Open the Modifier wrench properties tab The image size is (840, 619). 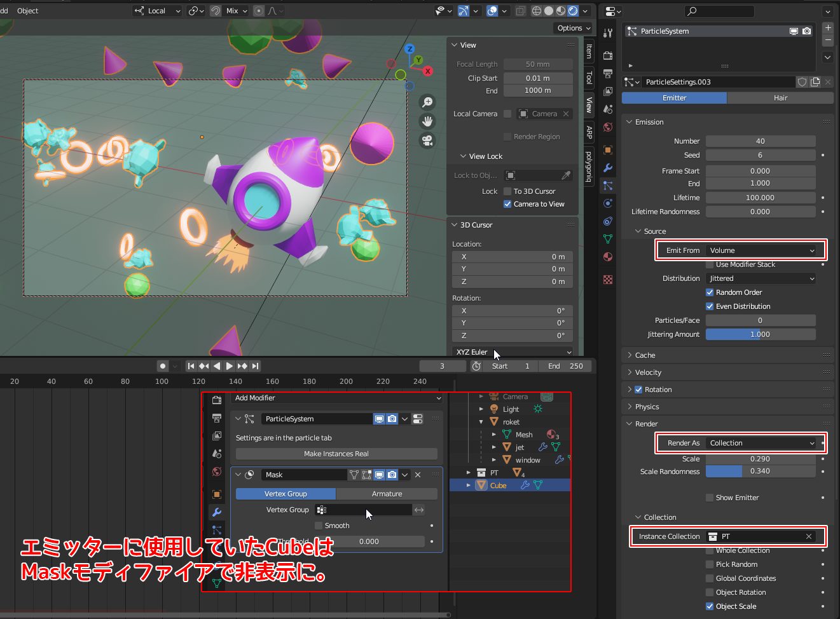(608, 168)
